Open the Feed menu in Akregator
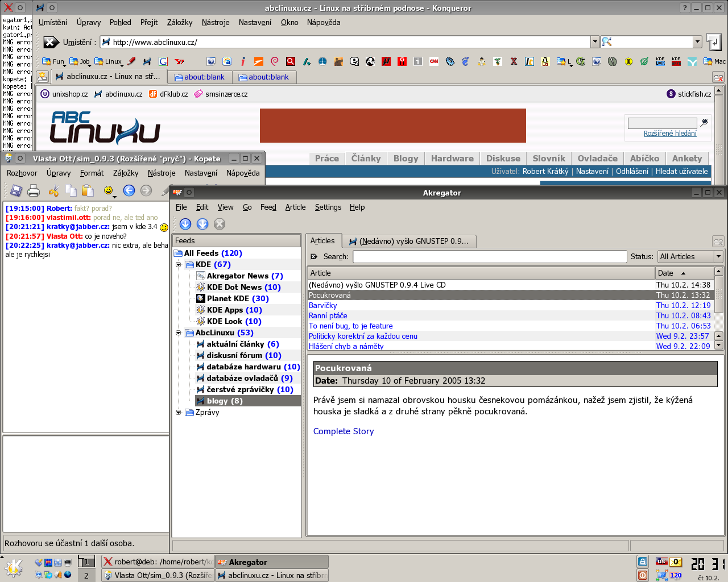728x582 pixels. click(268, 207)
